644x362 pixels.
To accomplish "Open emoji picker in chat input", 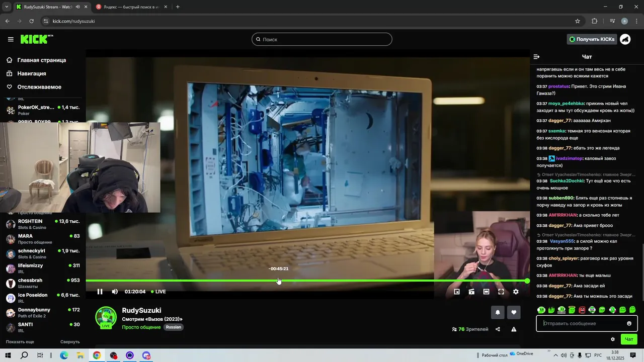I will (629, 323).
